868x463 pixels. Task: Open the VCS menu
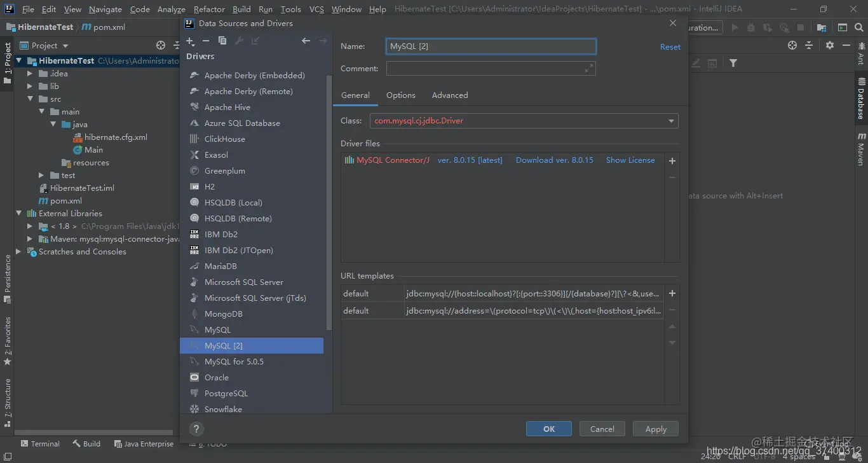pos(316,9)
